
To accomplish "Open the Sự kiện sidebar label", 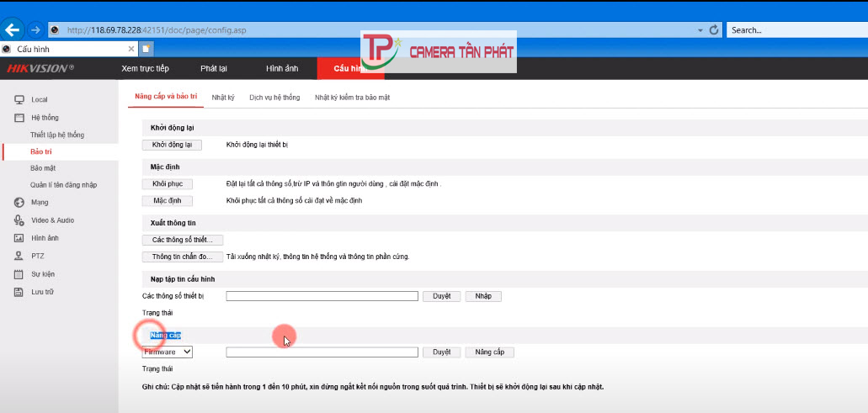I will point(43,274).
